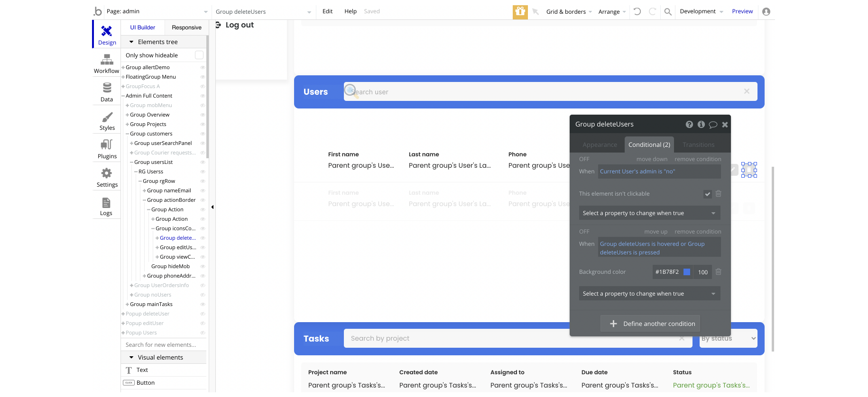
Task: Open the Styles section
Action: (x=107, y=121)
